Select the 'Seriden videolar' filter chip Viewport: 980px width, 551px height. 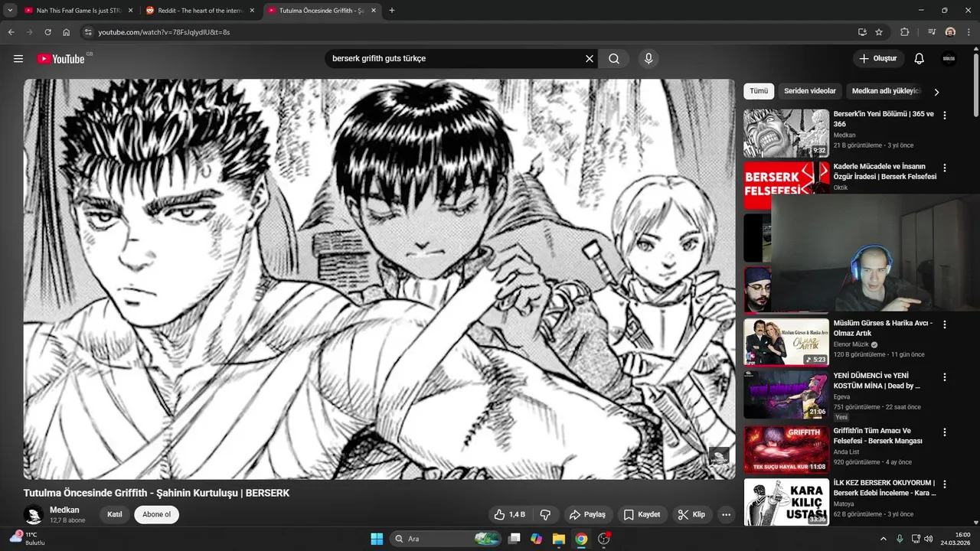[x=810, y=91]
